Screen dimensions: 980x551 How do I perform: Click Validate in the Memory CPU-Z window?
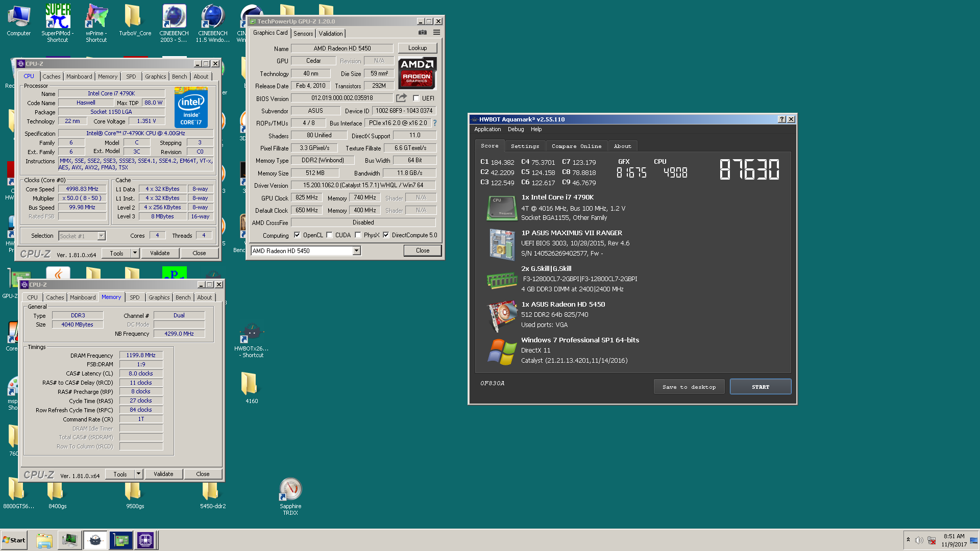163,474
